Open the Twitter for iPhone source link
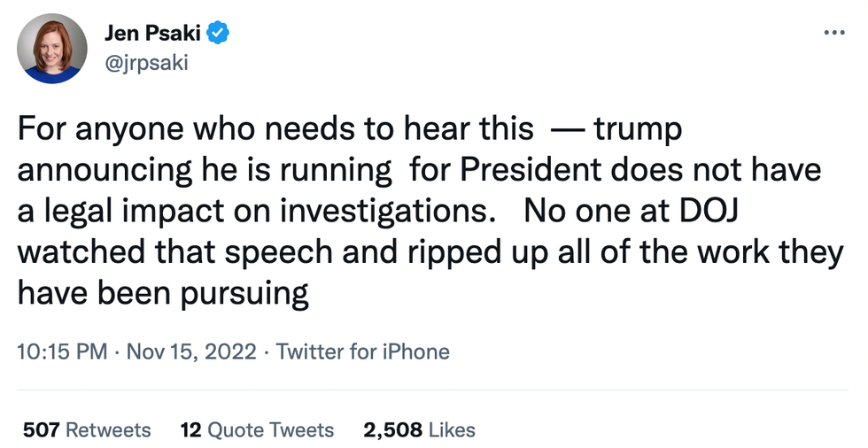The width and height of the screenshot is (868, 448). 363,351
